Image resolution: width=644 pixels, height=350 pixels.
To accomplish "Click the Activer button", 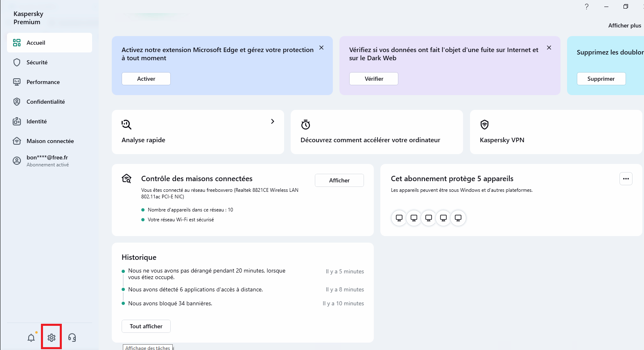I will coord(146,79).
